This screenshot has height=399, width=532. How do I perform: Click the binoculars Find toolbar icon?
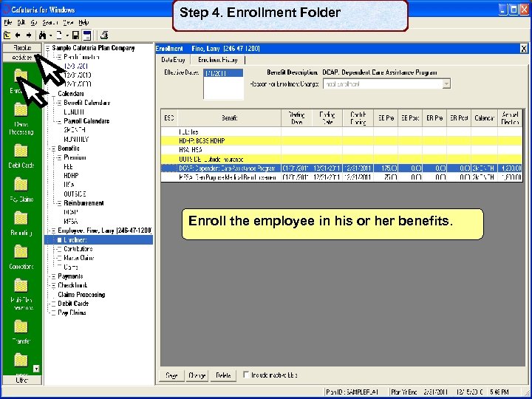click(x=42, y=35)
